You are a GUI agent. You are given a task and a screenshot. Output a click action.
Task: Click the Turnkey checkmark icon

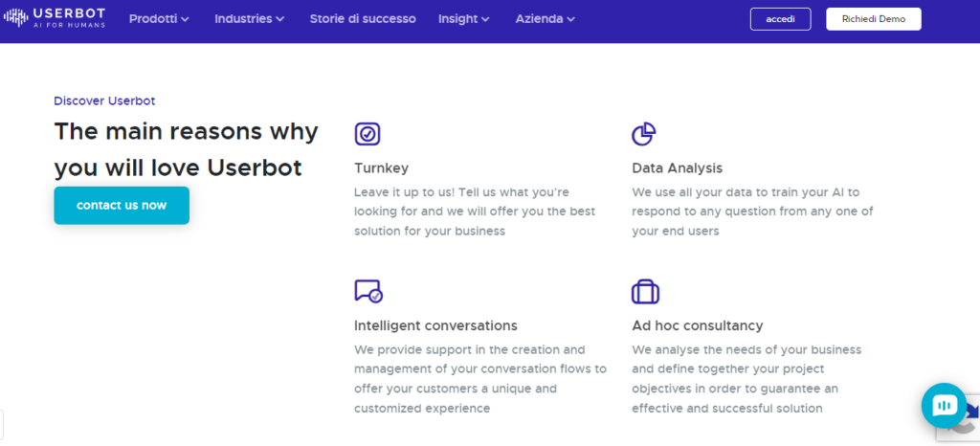[367, 134]
